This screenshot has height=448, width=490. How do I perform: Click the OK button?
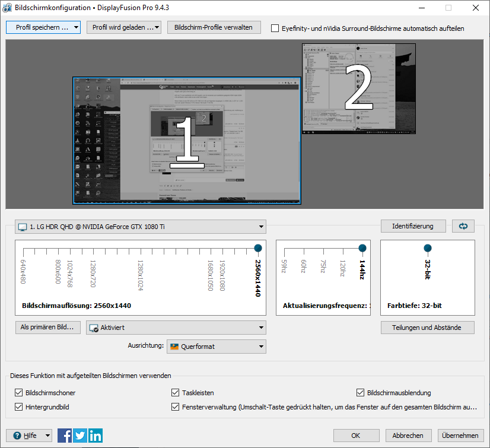point(357,436)
